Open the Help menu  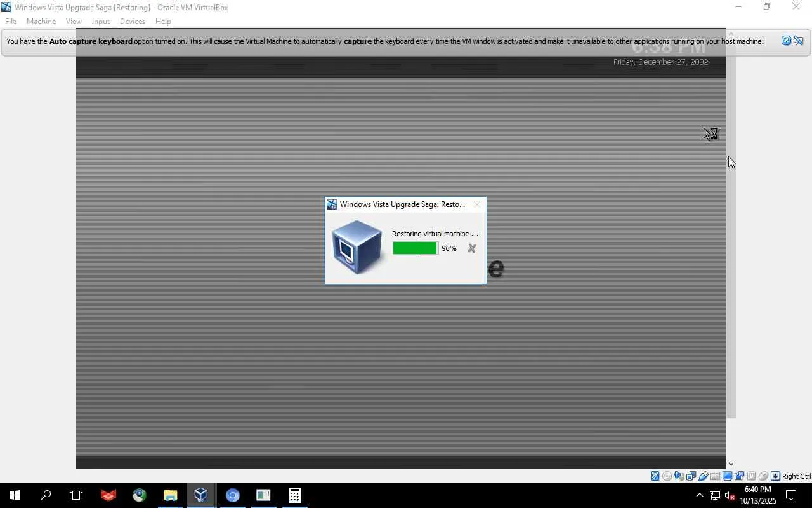pos(163,21)
